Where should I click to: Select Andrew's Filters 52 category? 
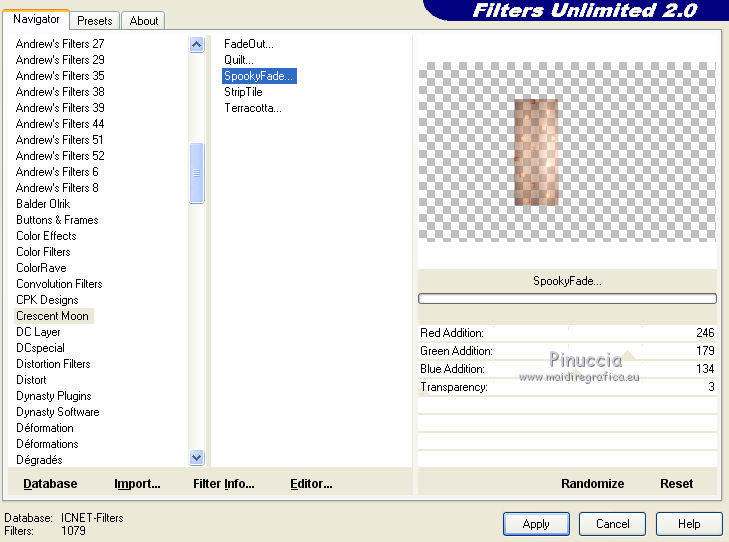(x=60, y=156)
